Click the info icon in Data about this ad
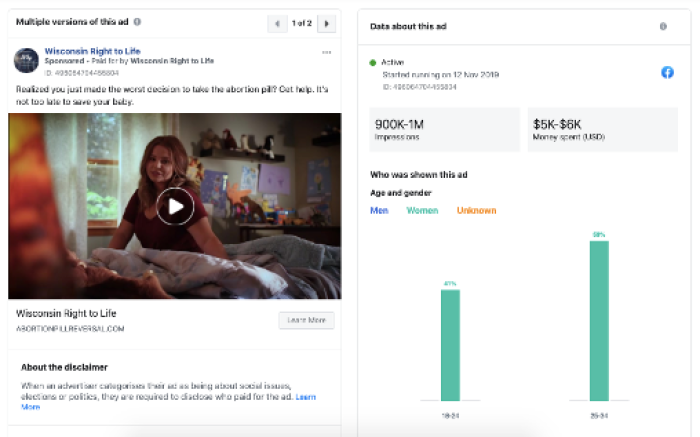Viewport: 700px width, 437px height. point(663,26)
